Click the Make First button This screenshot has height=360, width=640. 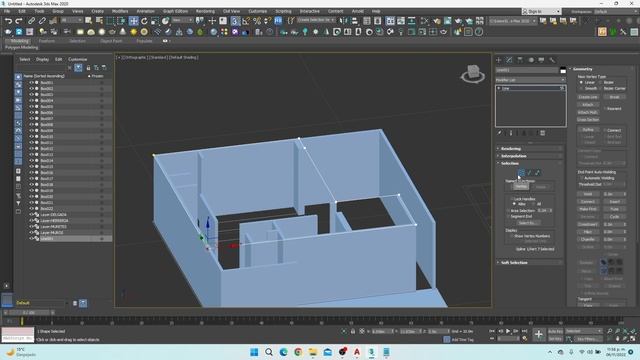click(x=588, y=209)
